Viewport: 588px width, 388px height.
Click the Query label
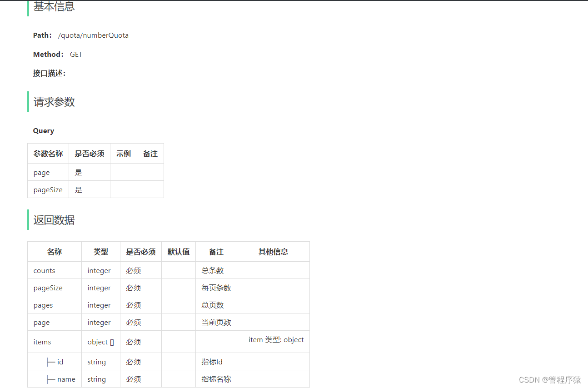point(44,131)
